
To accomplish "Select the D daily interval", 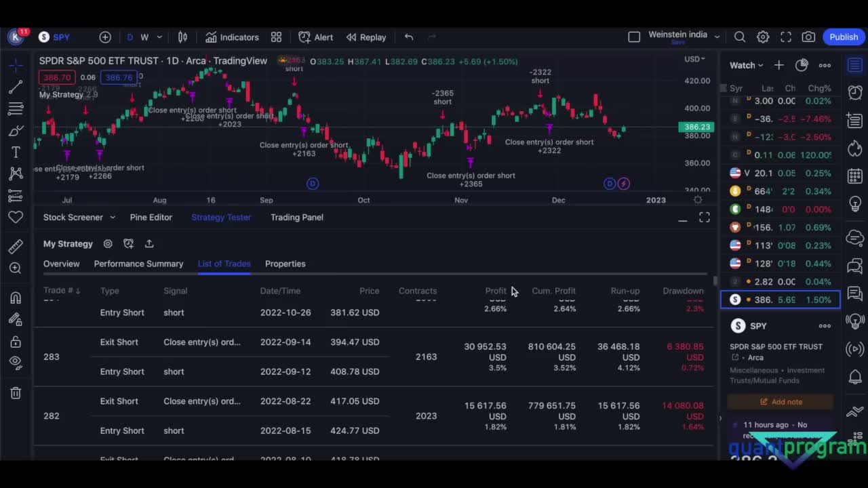I will pyautogui.click(x=130, y=37).
